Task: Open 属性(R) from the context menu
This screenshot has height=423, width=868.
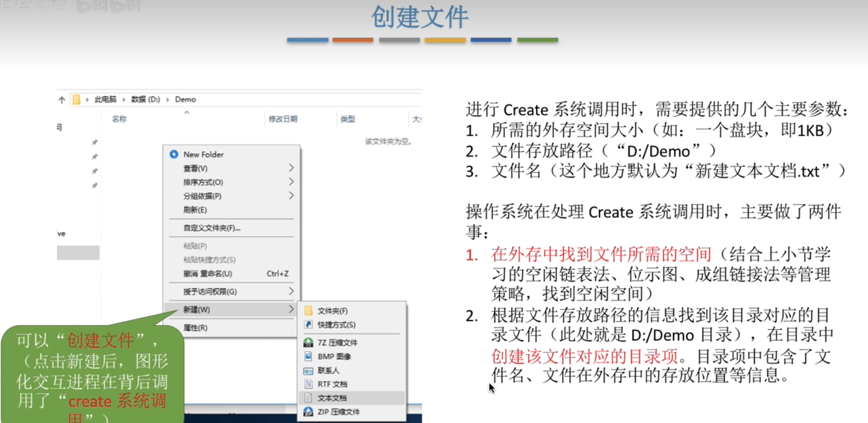Action: [195, 328]
